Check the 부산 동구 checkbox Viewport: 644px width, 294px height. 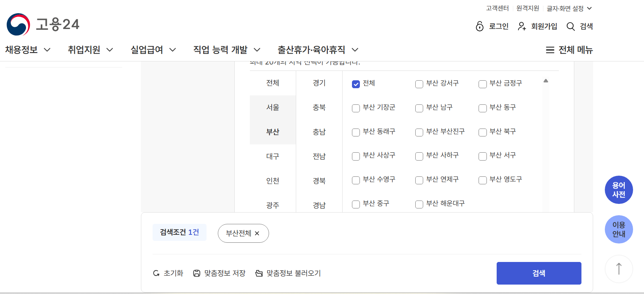point(482,108)
